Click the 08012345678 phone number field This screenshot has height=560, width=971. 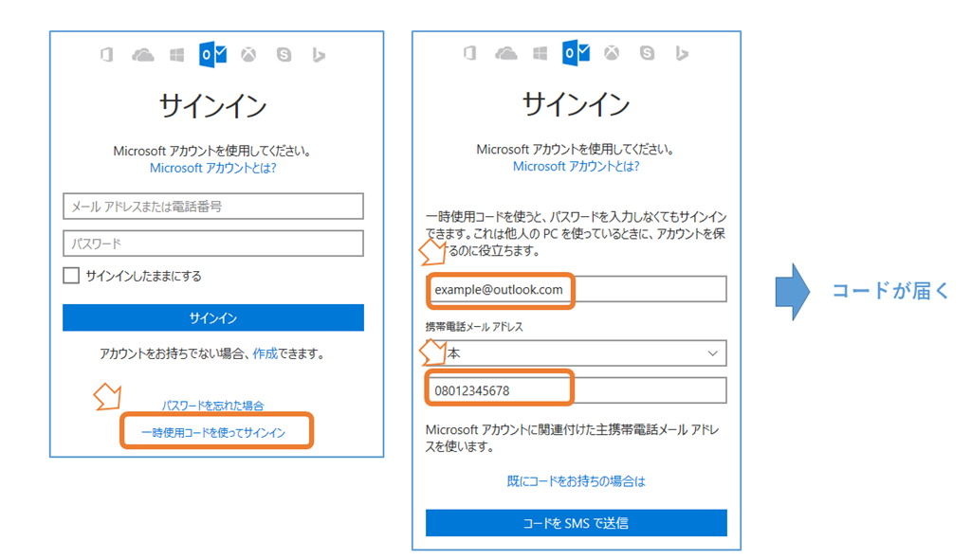point(576,390)
